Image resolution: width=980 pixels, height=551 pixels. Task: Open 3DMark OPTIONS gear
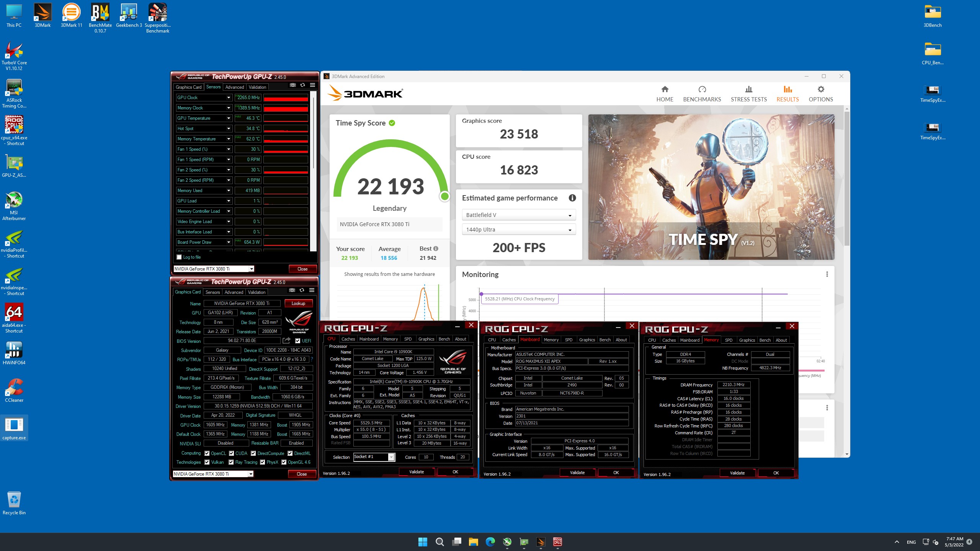(820, 94)
